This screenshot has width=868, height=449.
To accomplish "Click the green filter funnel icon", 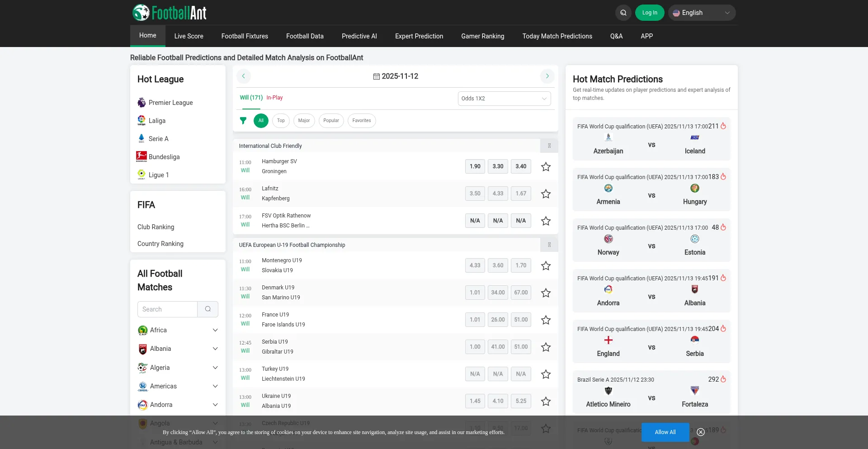I will [243, 121].
